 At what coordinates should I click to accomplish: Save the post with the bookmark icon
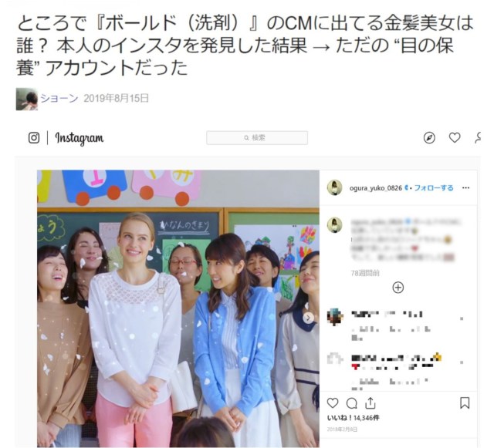(x=465, y=403)
